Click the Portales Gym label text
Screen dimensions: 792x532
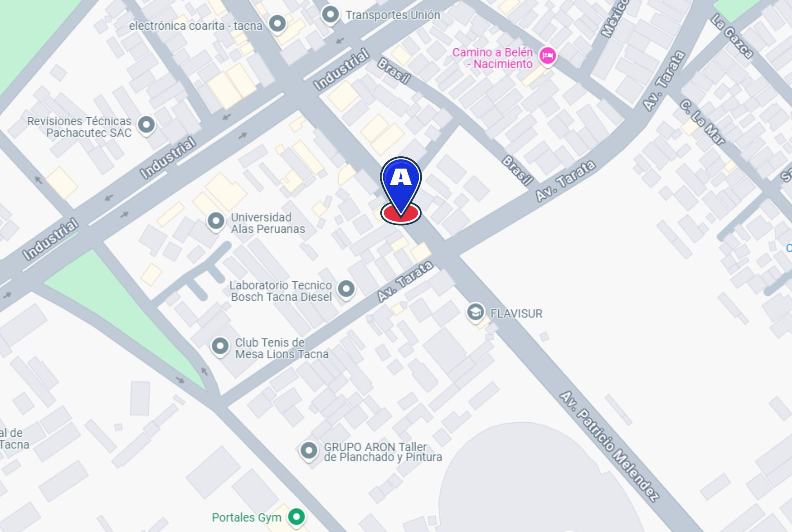click(246, 518)
